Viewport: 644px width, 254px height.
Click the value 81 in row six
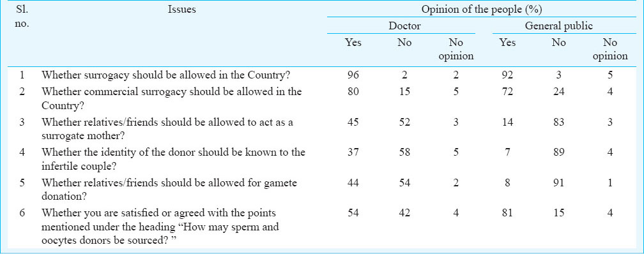pos(507,213)
